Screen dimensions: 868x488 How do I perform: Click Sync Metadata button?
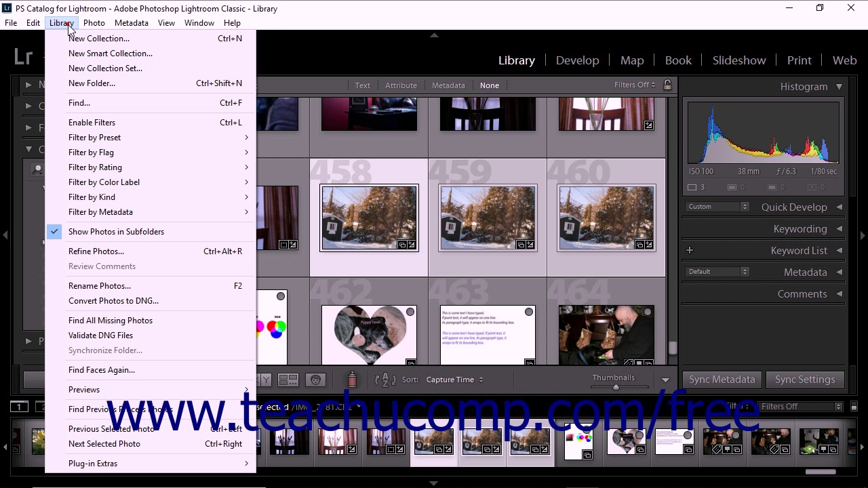722,380
